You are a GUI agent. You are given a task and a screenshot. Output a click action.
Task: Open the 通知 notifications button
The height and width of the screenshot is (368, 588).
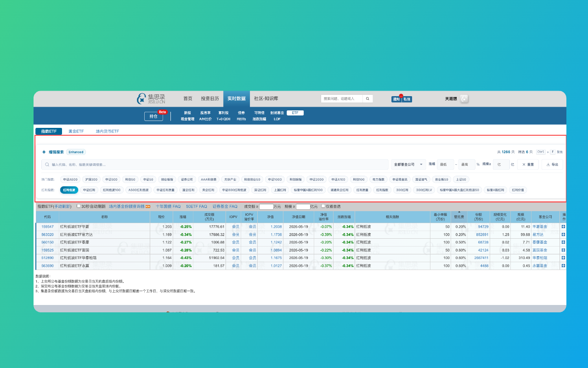point(396,99)
